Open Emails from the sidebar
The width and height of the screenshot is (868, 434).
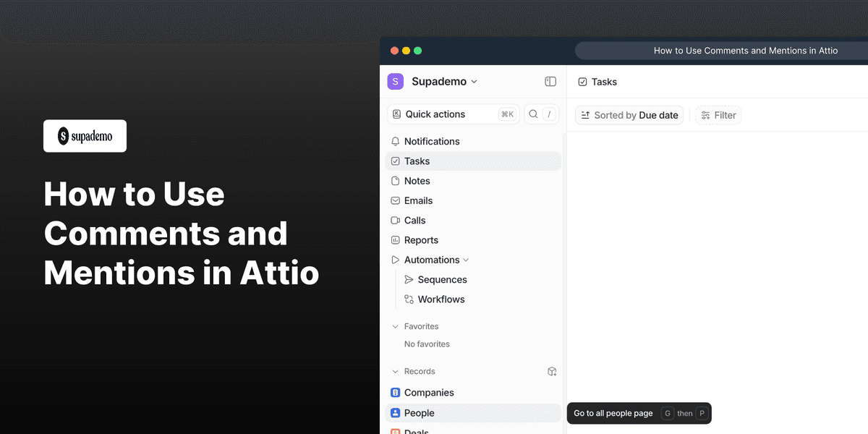(395, 200)
